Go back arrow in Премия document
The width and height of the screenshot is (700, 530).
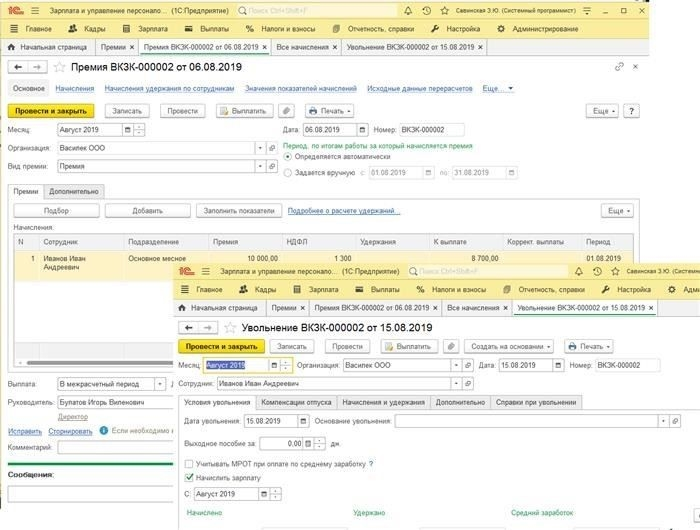(x=18, y=67)
